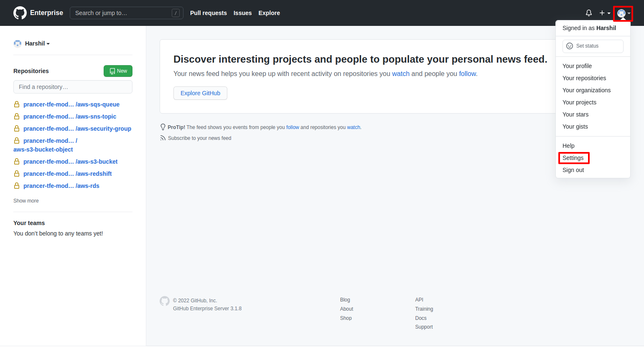Choose Sign out from the menu

pyautogui.click(x=573, y=170)
